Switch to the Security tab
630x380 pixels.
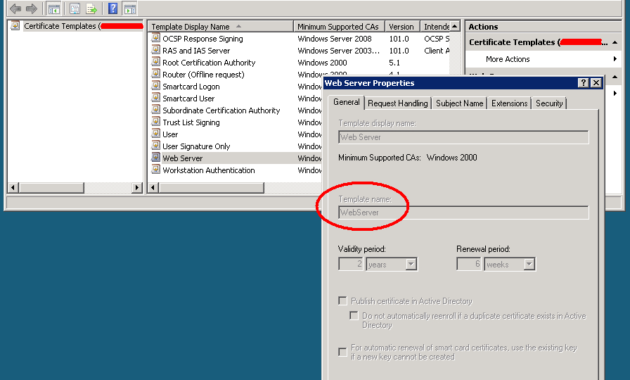point(549,103)
